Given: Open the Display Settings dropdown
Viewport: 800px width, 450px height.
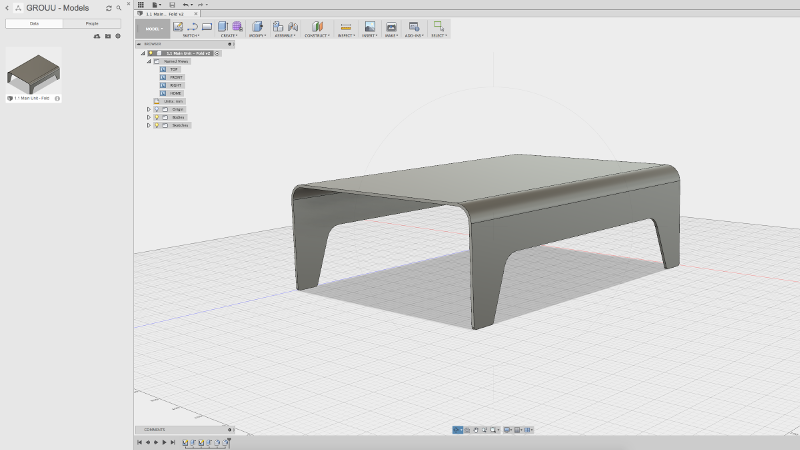Looking at the screenshot, I should pos(508,430).
